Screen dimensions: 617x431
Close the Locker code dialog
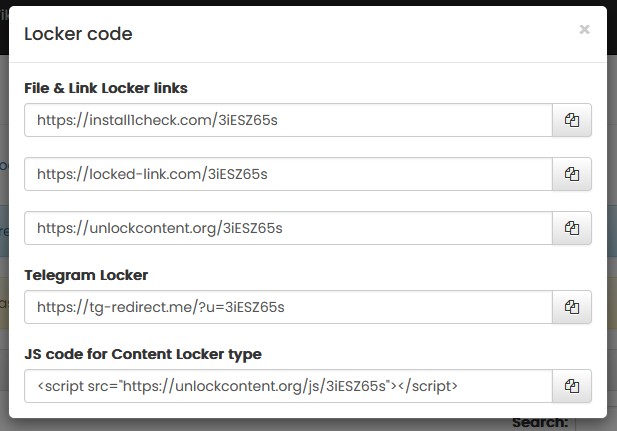pos(584,30)
